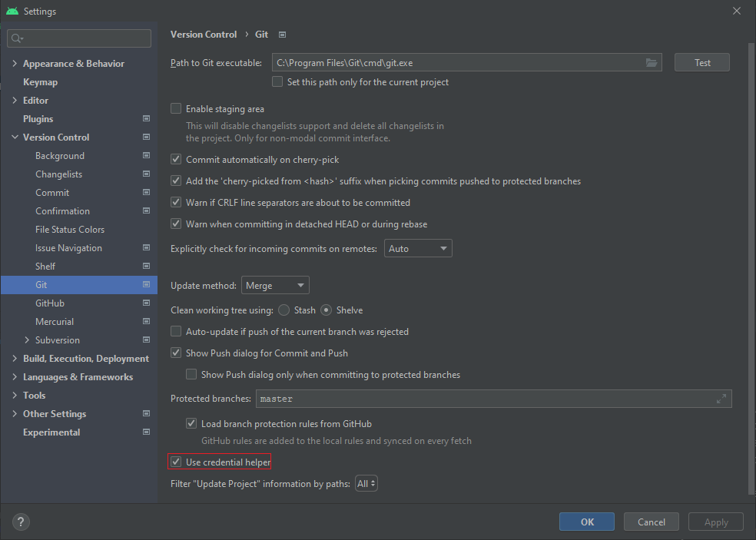Click the Test button
This screenshot has width=756, height=540.
tap(702, 63)
